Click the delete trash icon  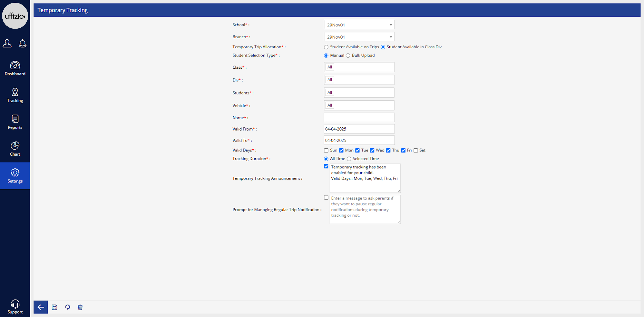point(80,307)
